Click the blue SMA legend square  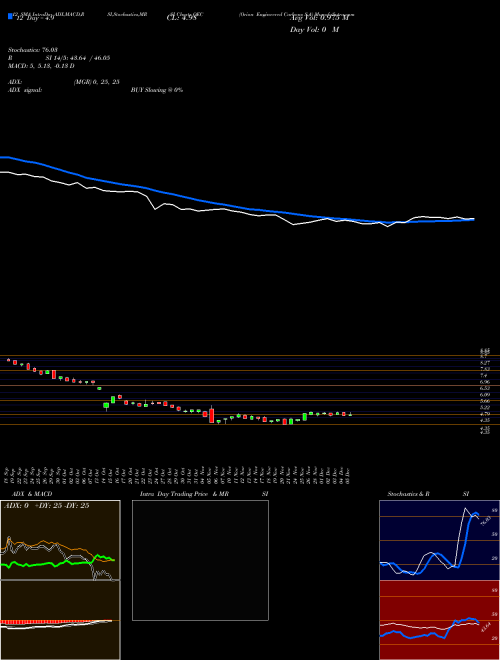click(x=10, y=16)
